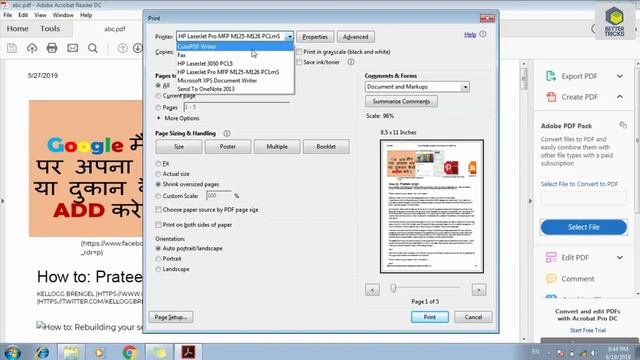Switch to the Tools tab
This screenshot has width=640, height=360.
click(x=50, y=29)
